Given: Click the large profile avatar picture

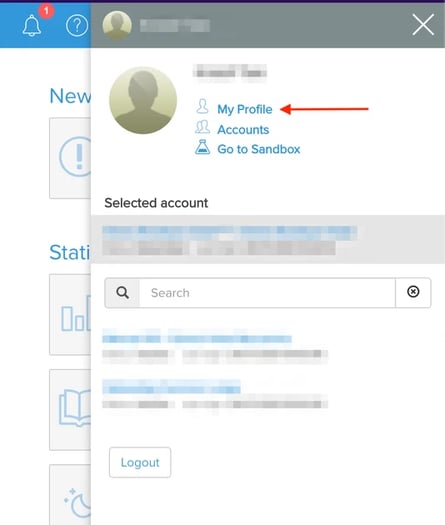Looking at the screenshot, I should (143, 100).
